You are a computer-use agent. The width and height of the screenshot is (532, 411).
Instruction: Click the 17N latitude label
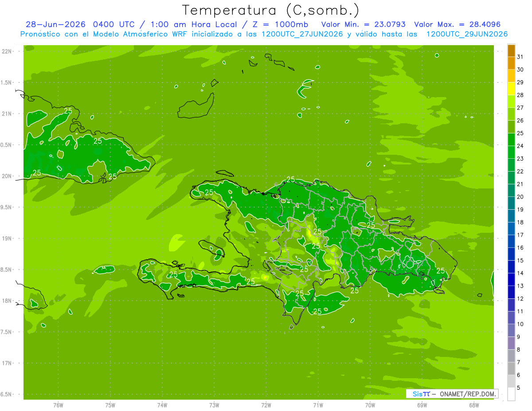click(x=7, y=364)
